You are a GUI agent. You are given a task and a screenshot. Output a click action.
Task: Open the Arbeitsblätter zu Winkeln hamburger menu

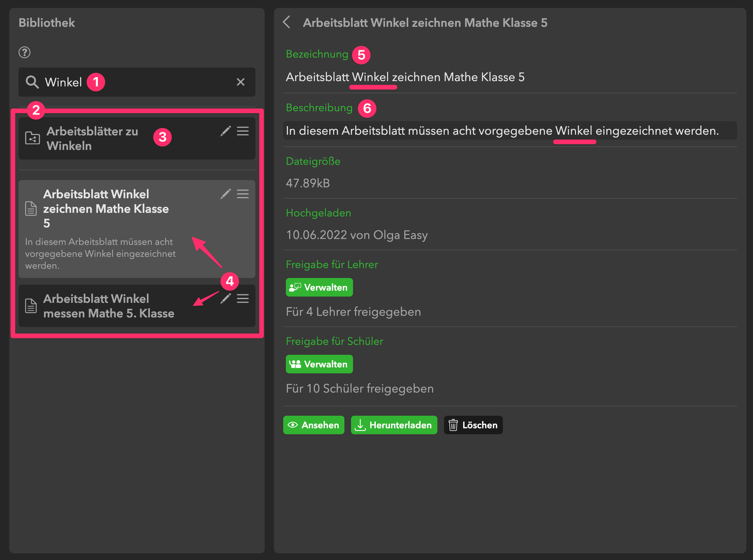[243, 131]
